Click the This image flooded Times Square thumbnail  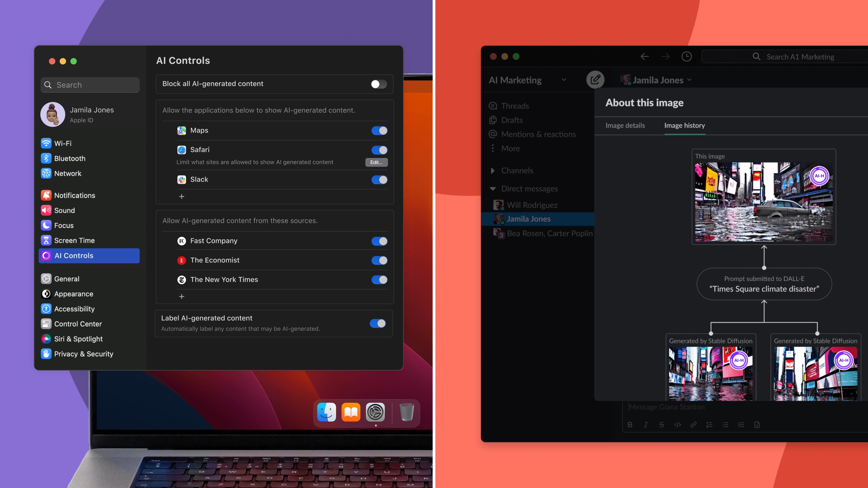[764, 202]
